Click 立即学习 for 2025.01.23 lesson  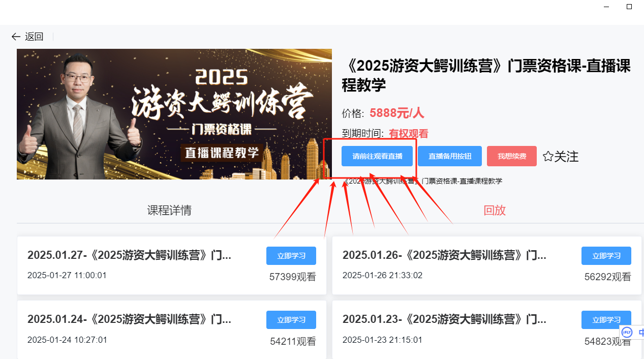pyautogui.click(x=606, y=320)
